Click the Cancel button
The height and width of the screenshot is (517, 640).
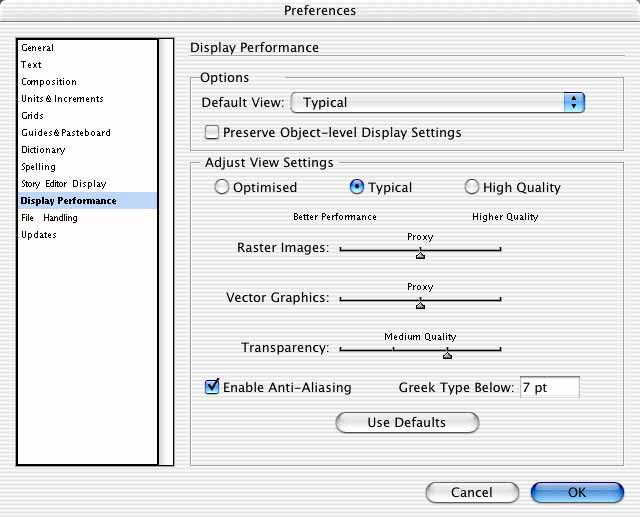(472, 493)
